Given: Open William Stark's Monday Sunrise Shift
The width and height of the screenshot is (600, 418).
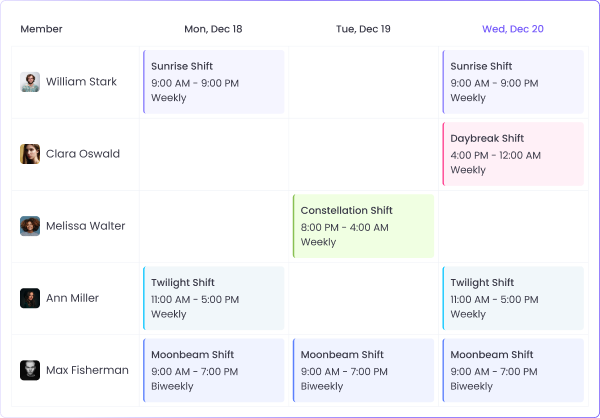Looking at the screenshot, I should (x=214, y=82).
